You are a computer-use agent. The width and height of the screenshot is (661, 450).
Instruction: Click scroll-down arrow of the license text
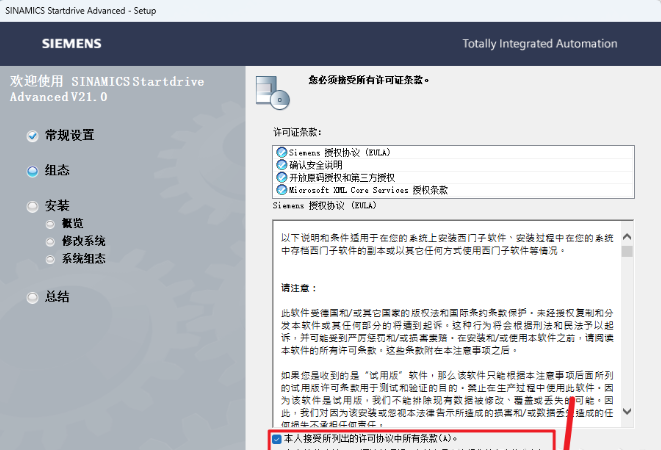coord(627,411)
